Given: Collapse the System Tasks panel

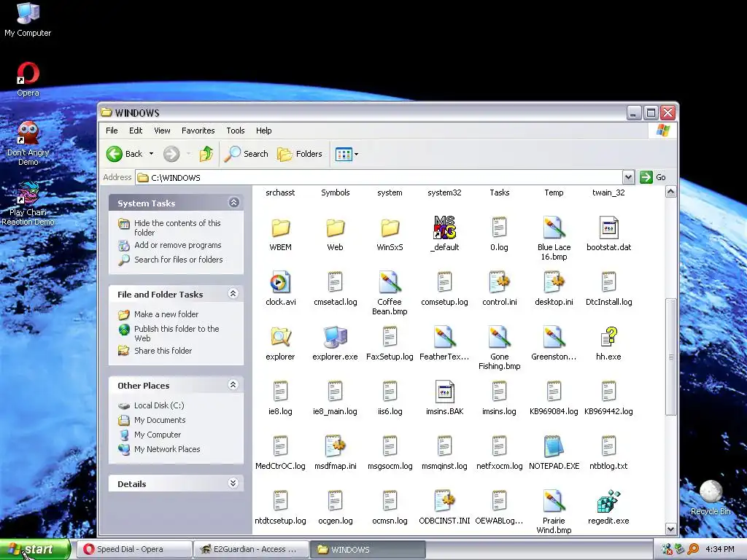Looking at the screenshot, I should coord(233,203).
